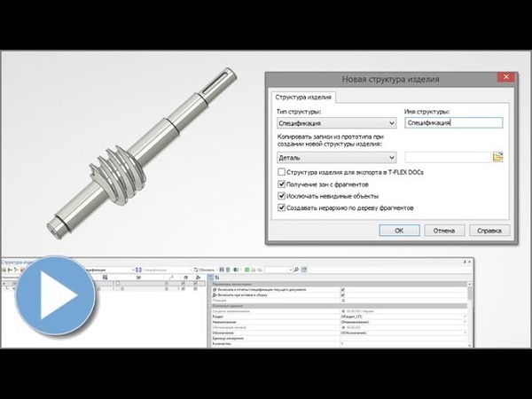Screen dimensions: 532x399
Task: Close the structure panel with its X
Action: click(x=470, y=262)
